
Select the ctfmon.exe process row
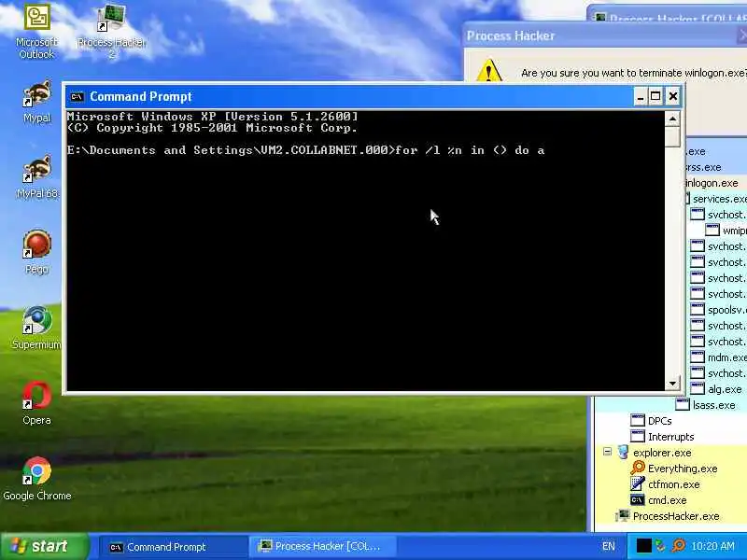coord(670,484)
